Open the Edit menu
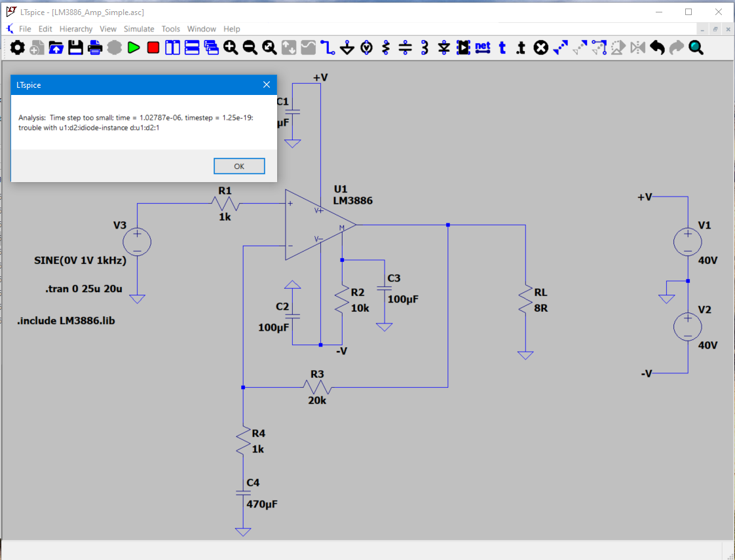The height and width of the screenshot is (560, 735). coord(45,29)
